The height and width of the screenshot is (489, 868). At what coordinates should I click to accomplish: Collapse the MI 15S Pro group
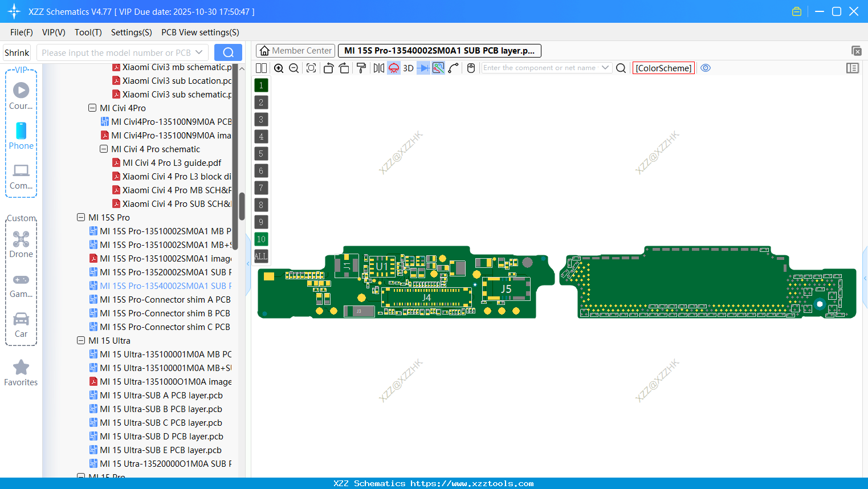80,217
